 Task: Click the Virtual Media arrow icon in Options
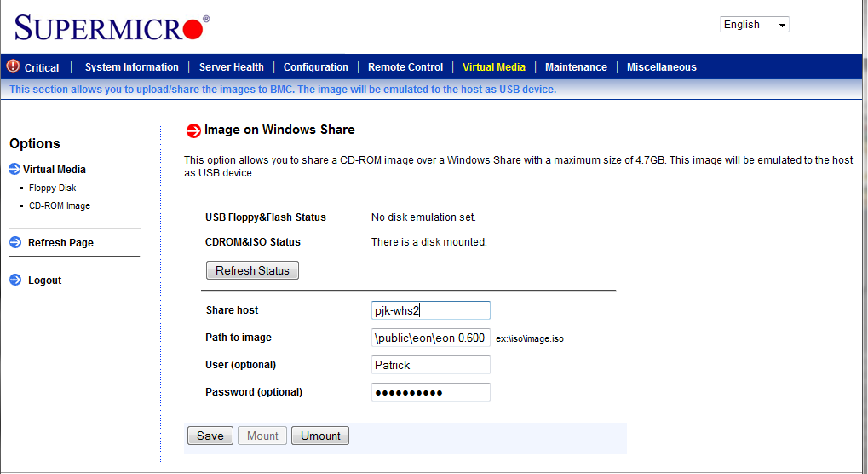click(x=15, y=169)
